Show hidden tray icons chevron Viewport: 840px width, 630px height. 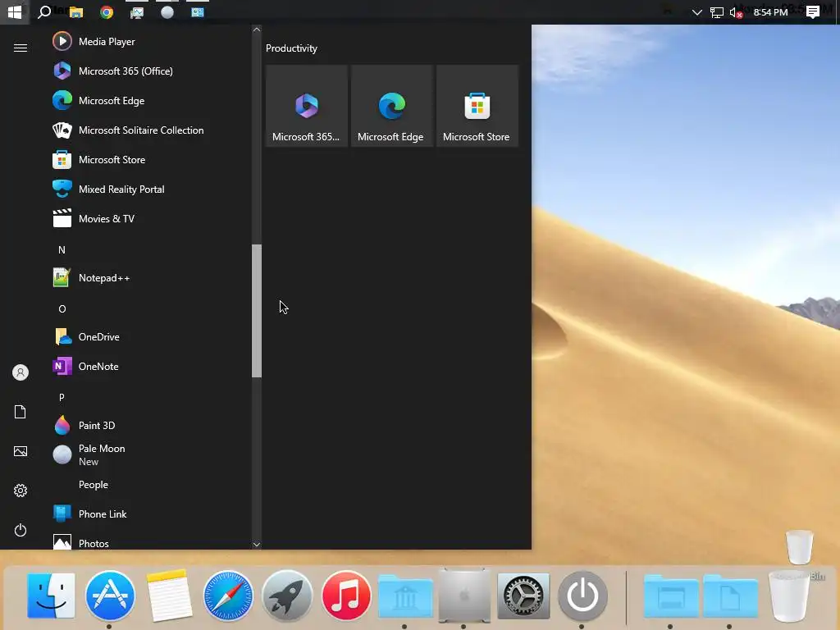tap(696, 11)
